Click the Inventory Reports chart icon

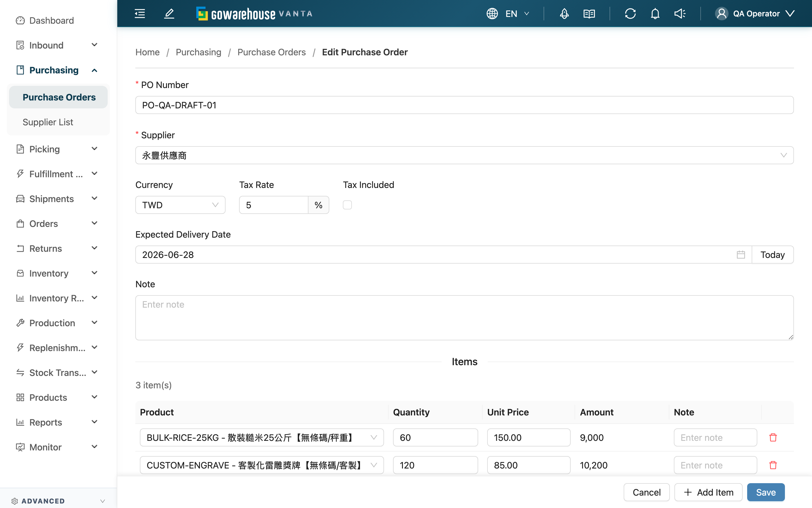(20, 298)
